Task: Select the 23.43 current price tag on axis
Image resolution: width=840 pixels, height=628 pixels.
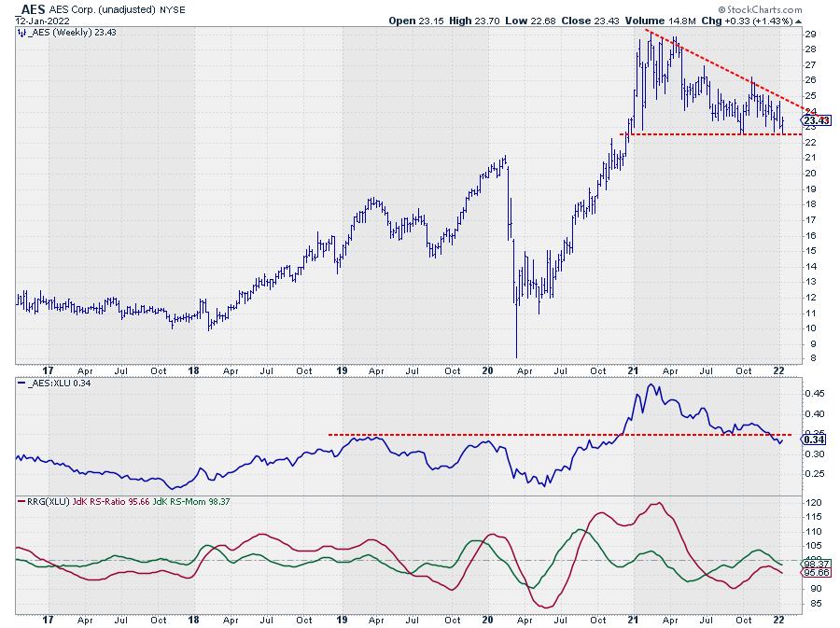Action: (x=816, y=120)
